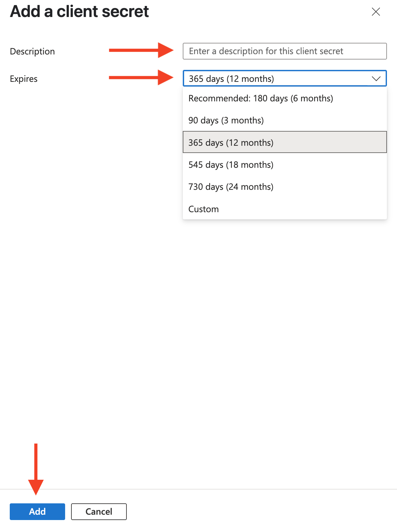Click the red arrow pointing at Expires dropdown
397x532 pixels.
pos(141,77)
